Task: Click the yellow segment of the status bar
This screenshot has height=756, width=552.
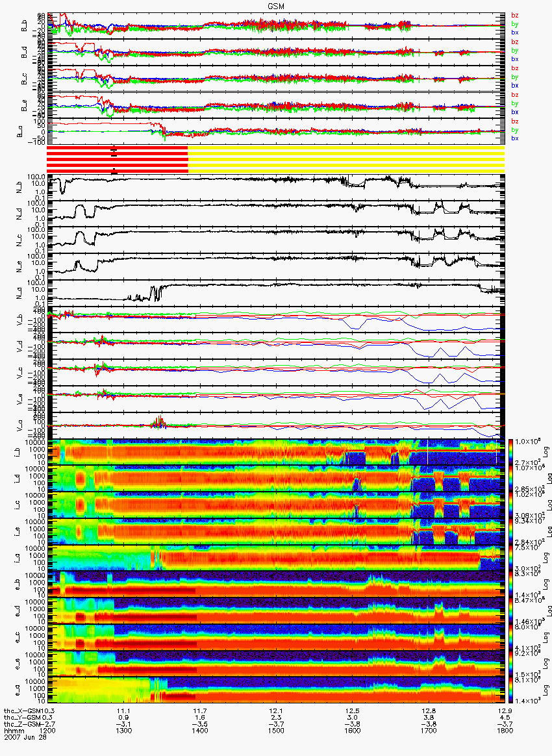Action: click(x=346, y=159)
